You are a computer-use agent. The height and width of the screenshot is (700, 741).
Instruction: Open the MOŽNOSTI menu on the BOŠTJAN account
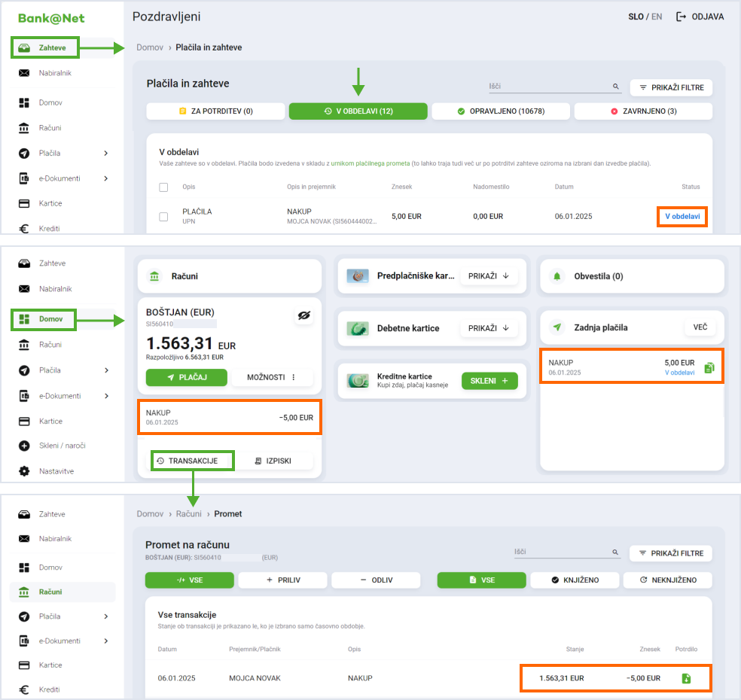[x=272, y=377]
